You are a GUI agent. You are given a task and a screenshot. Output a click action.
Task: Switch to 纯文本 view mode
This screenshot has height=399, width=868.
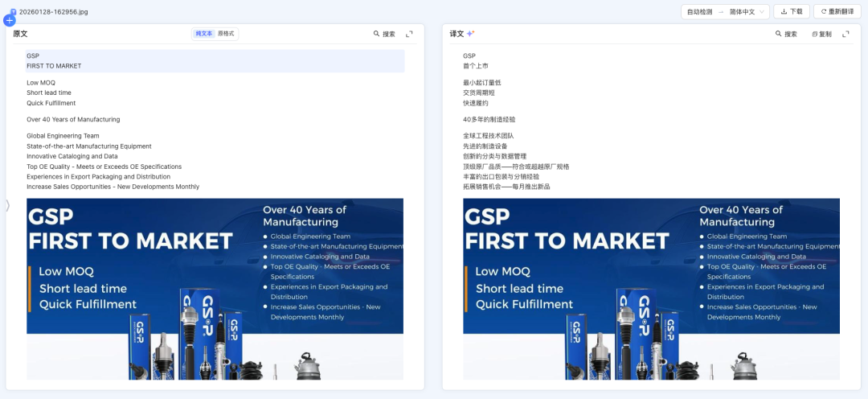click(x=203, y=34)
